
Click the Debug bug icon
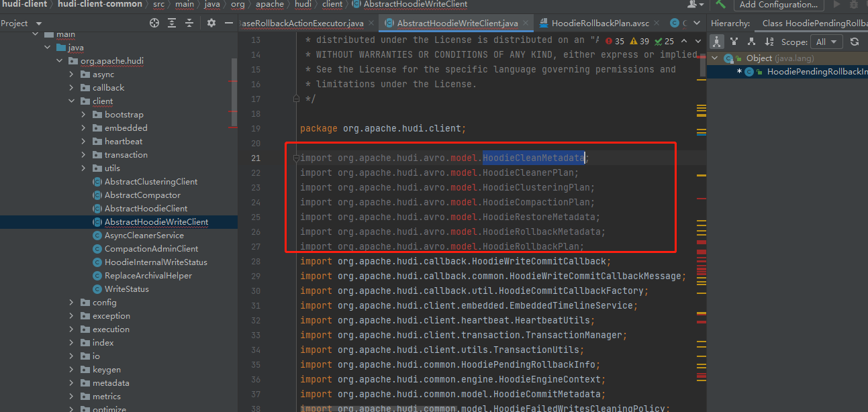(x=855, y=4)
